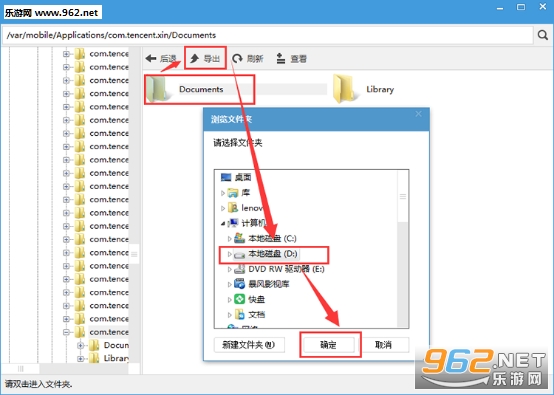Select the Library folder icon
Viewport: 554px width, 395px height.
(344, 89)
